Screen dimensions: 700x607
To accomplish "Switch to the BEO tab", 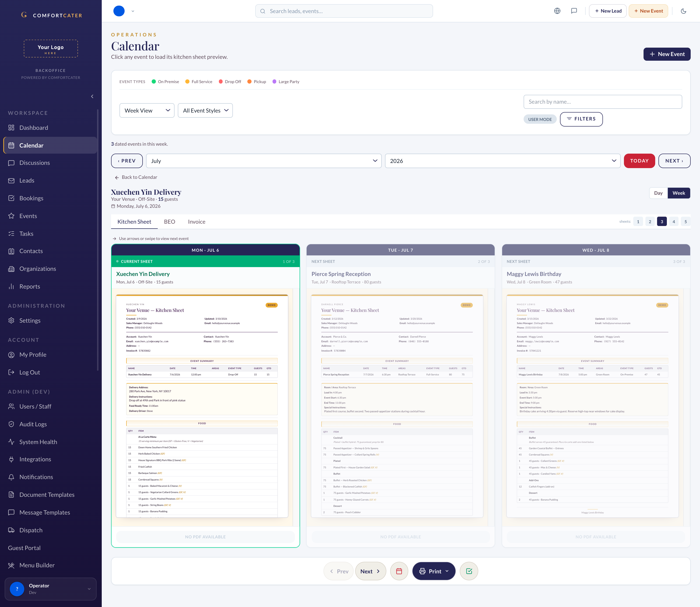I will (x=170, y=222).
